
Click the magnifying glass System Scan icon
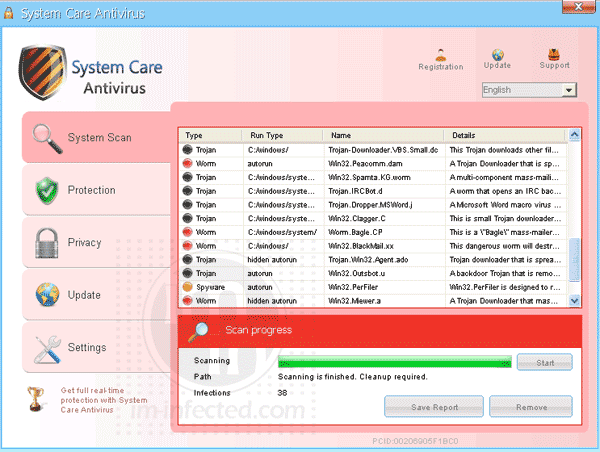coord(47,139)
